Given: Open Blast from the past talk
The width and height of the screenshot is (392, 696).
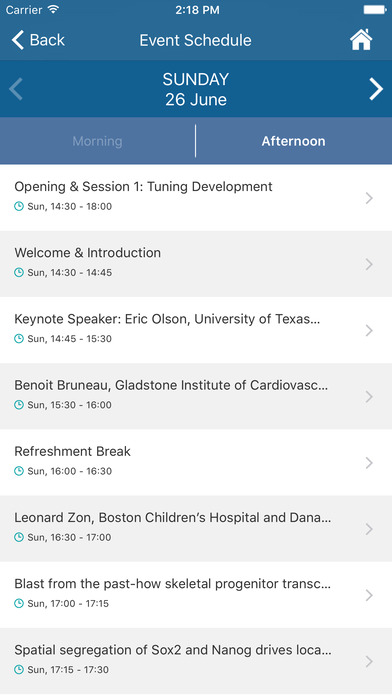Looking at the screenshot, I should click(196, 595).
